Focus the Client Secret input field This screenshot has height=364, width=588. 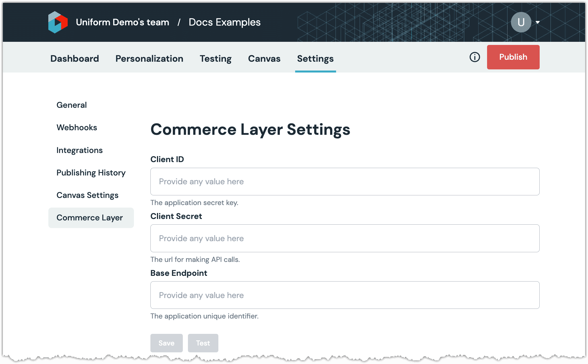345,238
